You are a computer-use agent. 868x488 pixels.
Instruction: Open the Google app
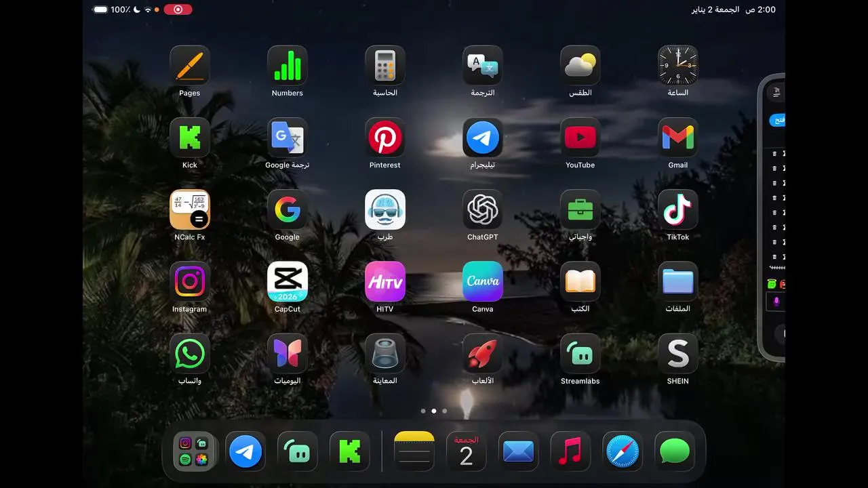tap(288, 209)
